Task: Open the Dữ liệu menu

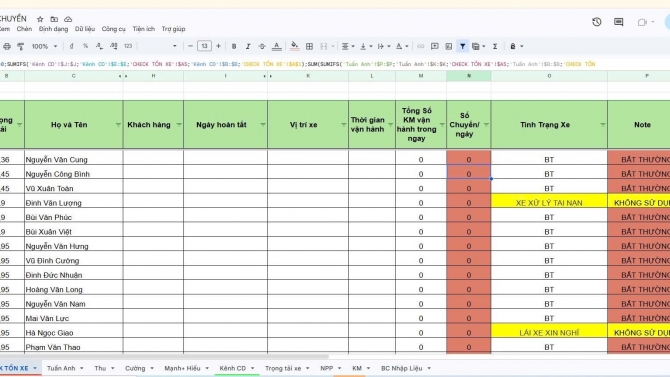Action: coord(85,29)
